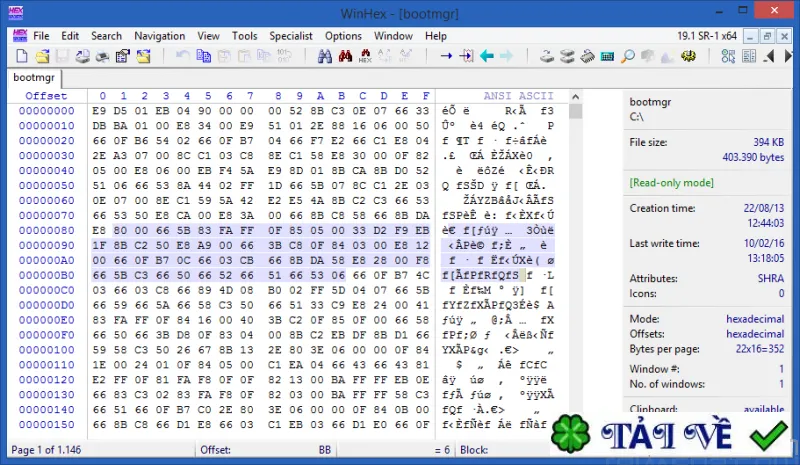The image size is (800, 465).
Task: Click the Go To Offset arrow icon
Action: (x=446, y=56)
